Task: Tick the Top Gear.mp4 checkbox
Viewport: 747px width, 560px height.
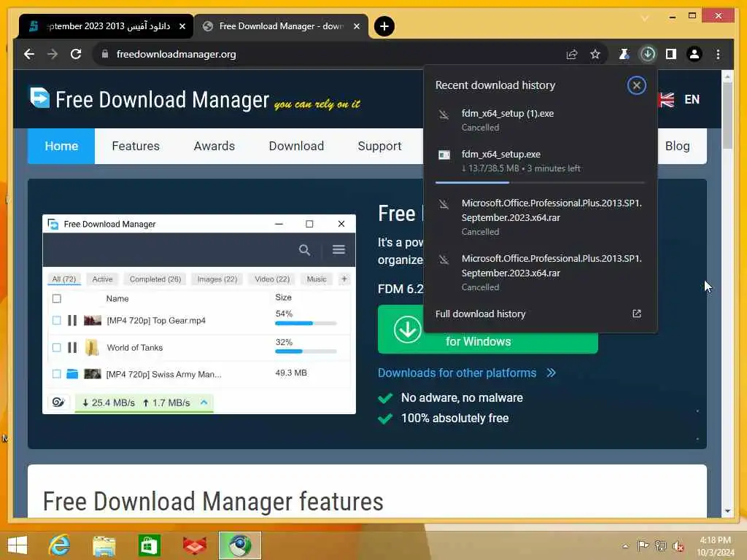Action: 57,320
